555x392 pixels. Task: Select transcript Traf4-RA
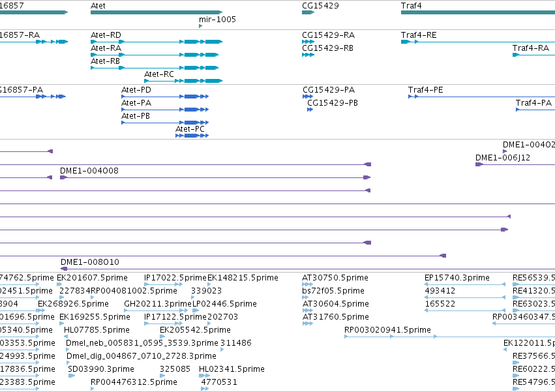click(533, 55)
